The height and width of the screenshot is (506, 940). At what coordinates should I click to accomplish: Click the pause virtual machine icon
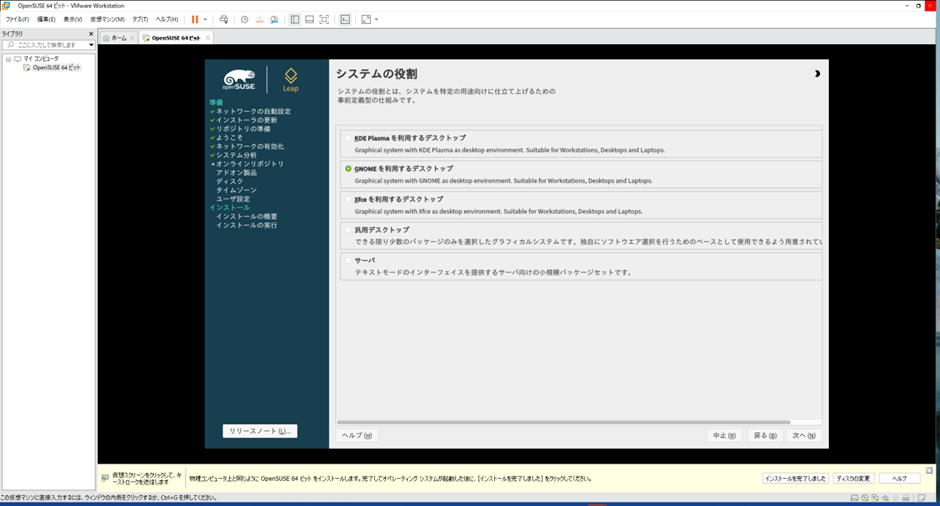(x=195, y=19)
